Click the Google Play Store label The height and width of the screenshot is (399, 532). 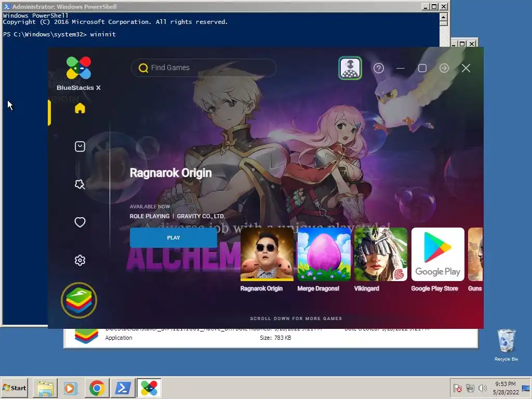[435, 288]
